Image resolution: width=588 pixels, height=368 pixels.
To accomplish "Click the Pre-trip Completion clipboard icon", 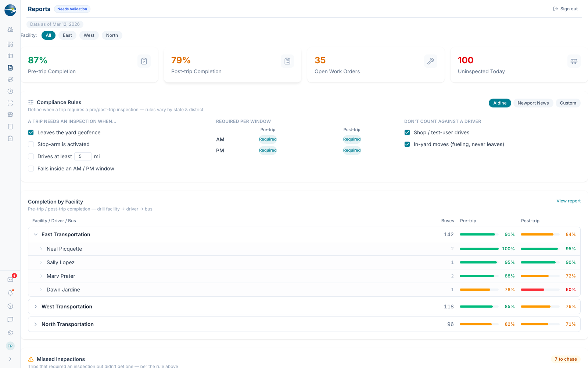I will [x=144, y=61].
